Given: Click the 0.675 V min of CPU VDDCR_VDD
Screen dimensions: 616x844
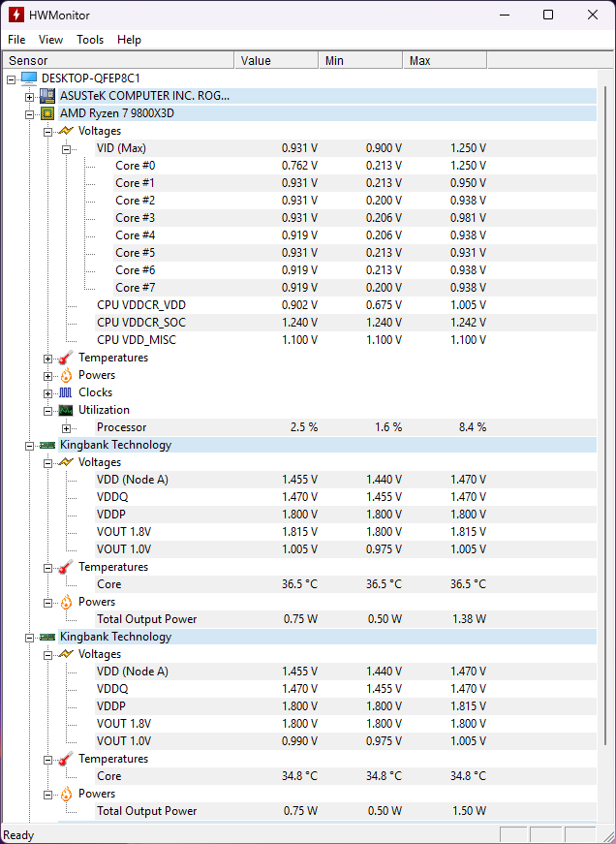Looking at the screenshot, I should pos(384,305).
